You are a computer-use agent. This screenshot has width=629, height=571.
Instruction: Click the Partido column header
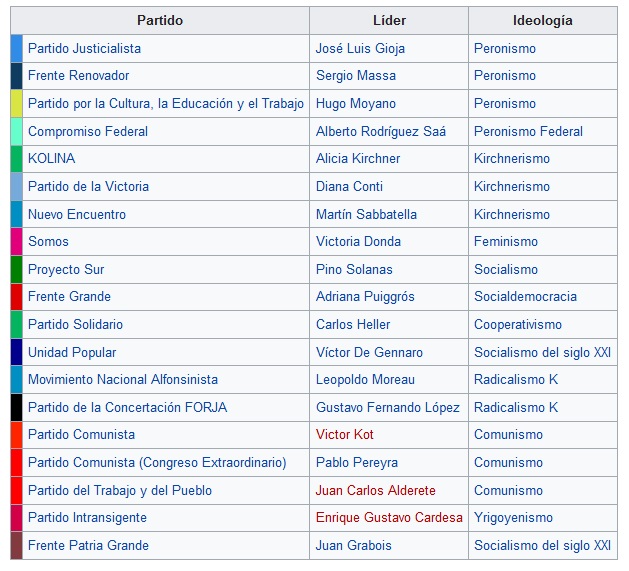click(x=160, y=21)
